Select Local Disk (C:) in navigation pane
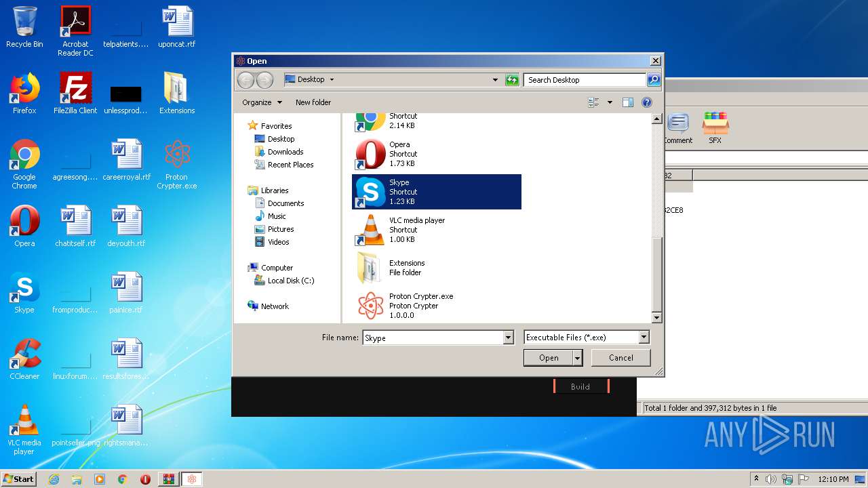Viewport: 868px width, 488px height. (290, 281)
